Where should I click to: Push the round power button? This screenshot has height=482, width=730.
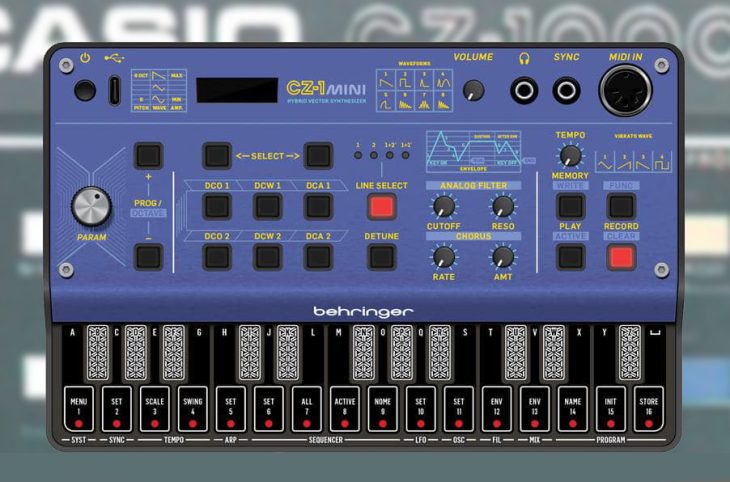pyautogui.click(x=85, y=90)
